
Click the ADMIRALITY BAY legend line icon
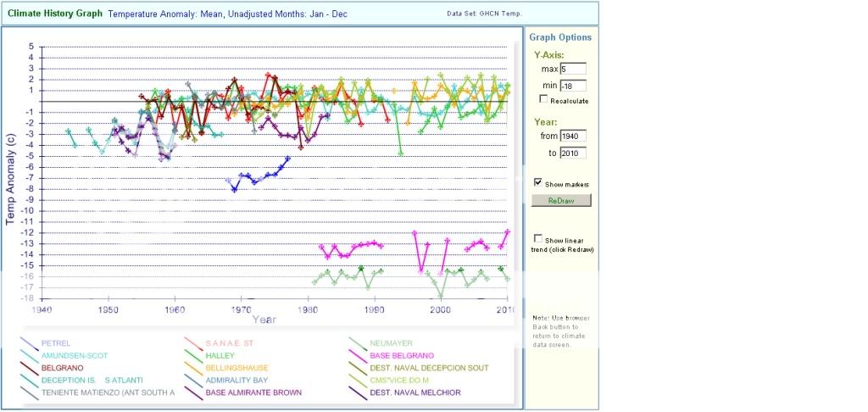(192, 381)
